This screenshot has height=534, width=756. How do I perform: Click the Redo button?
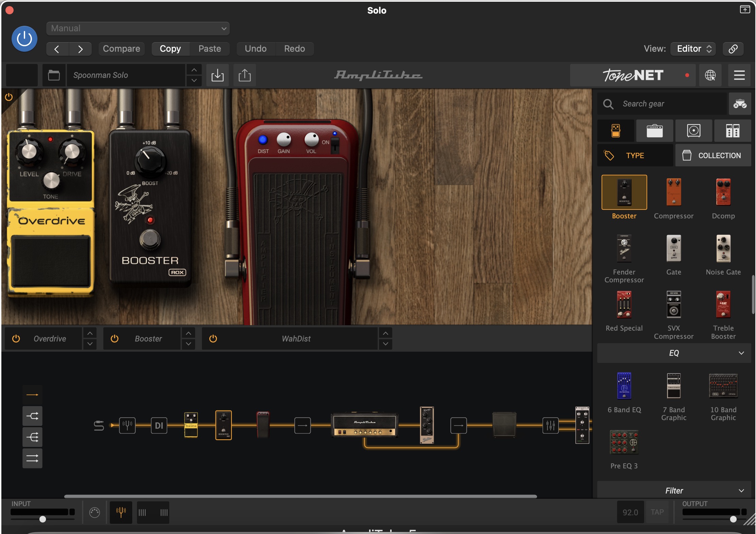tap(294, 49)
